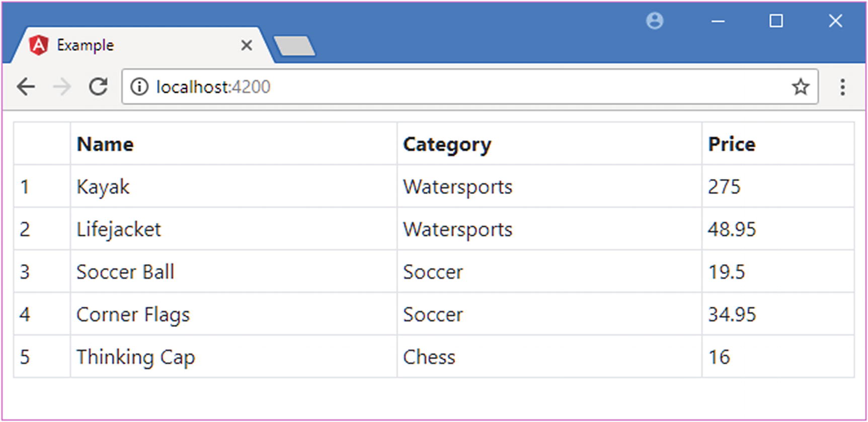This screenshot has width=868, height=422.
Task: Click the Chess category cell
Action: pyautogui.click(x=429, y=357)
